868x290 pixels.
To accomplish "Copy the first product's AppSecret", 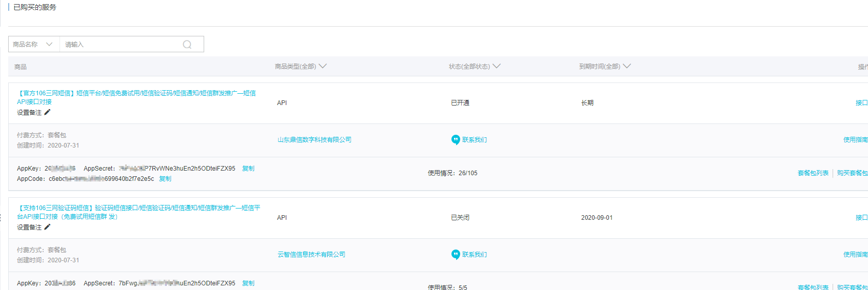I will (248, 169).
